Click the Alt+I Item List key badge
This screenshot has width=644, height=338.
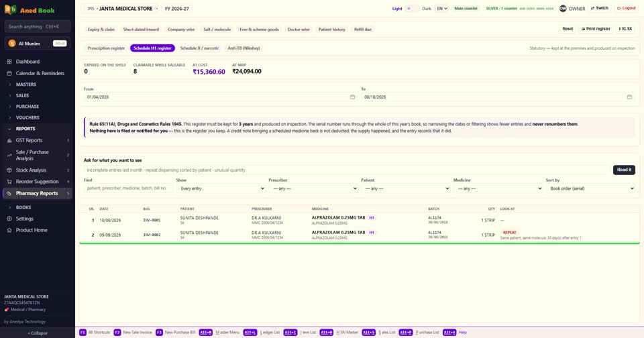pos(290,332)
